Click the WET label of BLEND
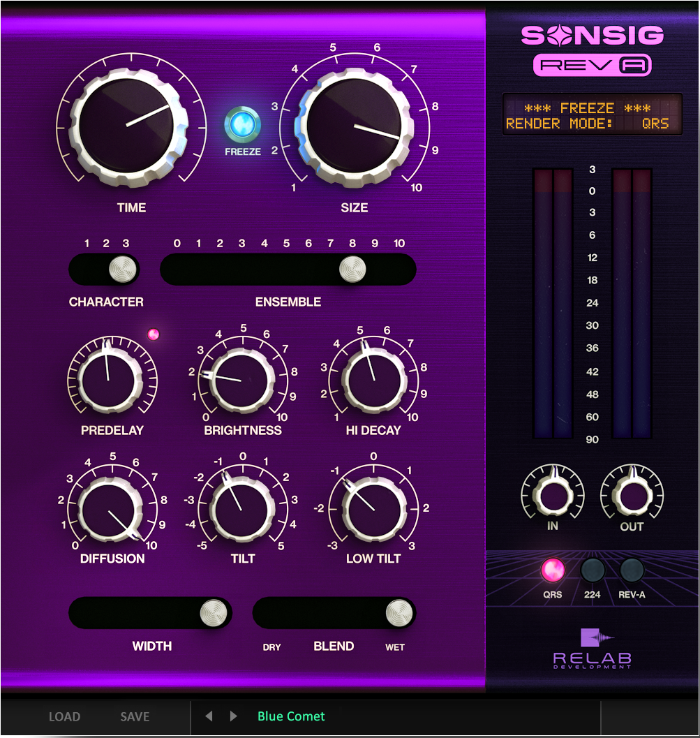Viewport: 700px width, 738px height. pos(395,647)
